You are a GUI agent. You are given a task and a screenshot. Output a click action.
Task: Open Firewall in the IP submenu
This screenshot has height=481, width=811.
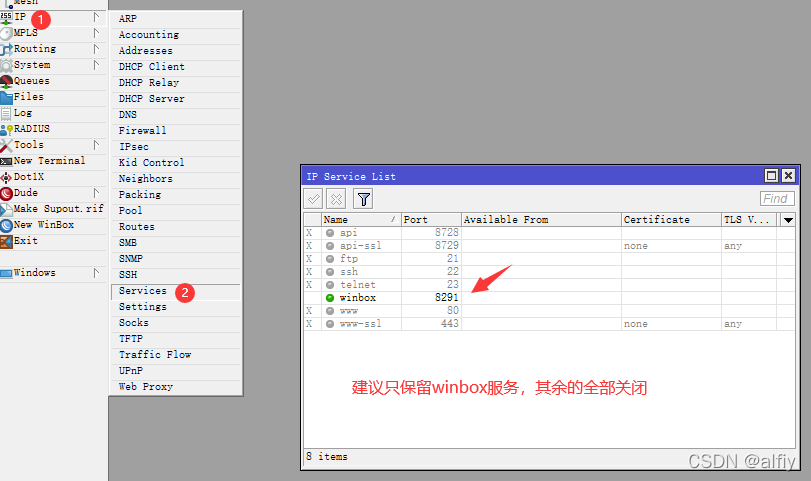click(x=176, y=131)
